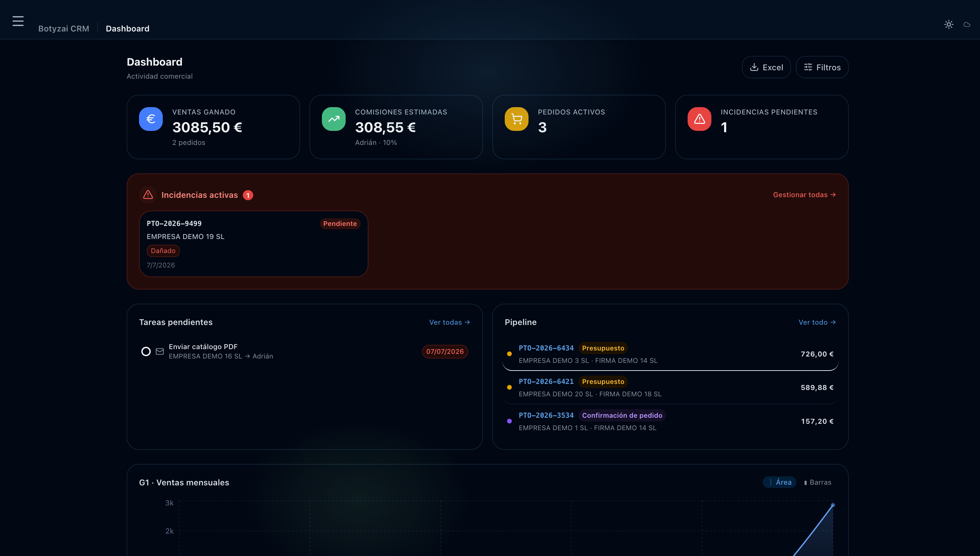
Task: Click the Dañado incident tag
Action: pos(163,251)
